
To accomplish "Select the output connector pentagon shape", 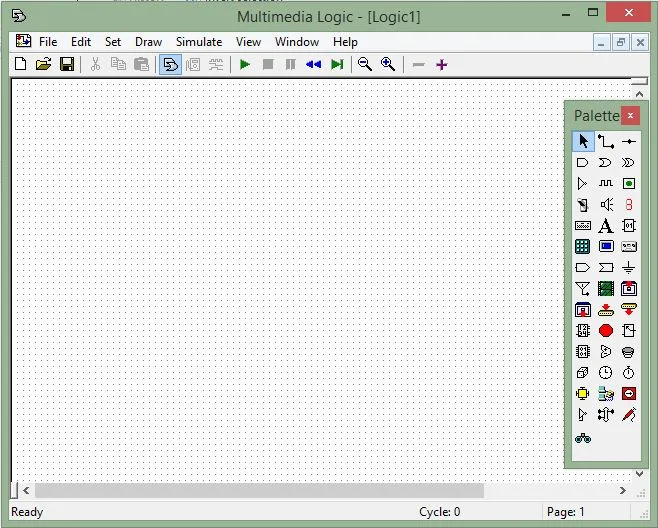I will point(582,267).
